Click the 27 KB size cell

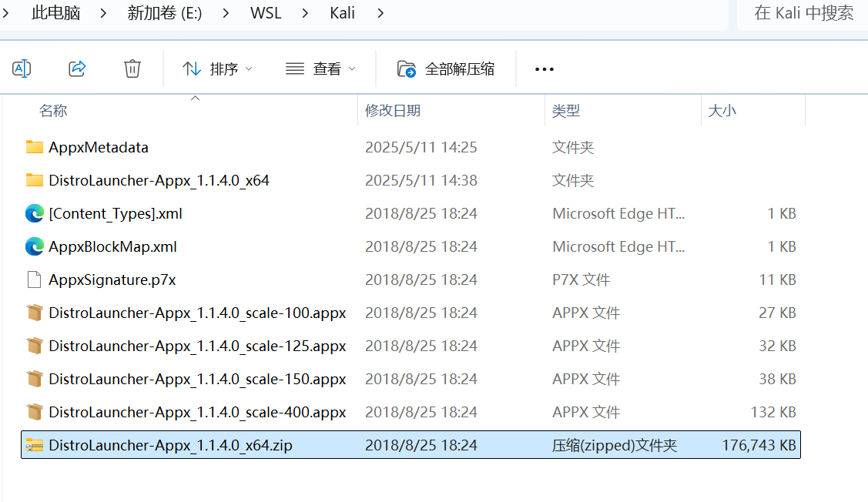point(777,313)
